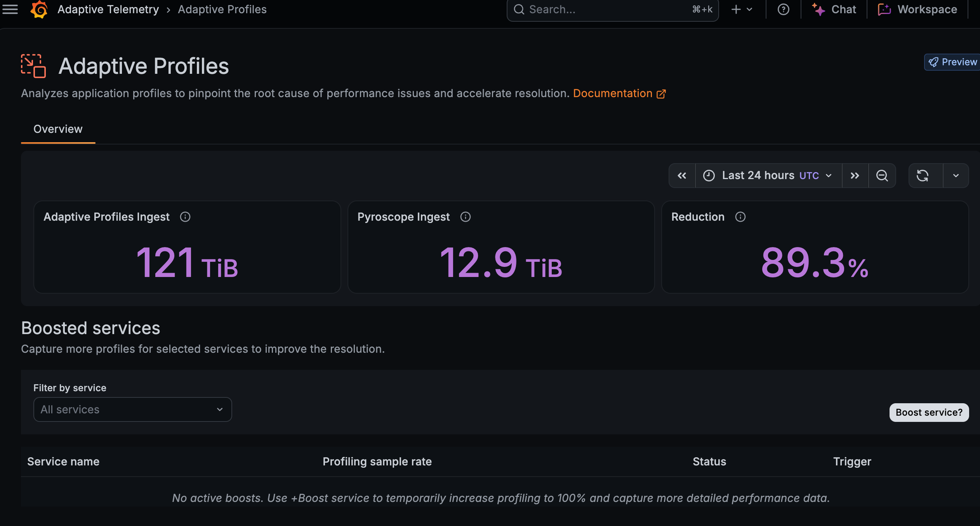
Task: Click the 121 TiB ingest value
Action: tap(187, 263)
